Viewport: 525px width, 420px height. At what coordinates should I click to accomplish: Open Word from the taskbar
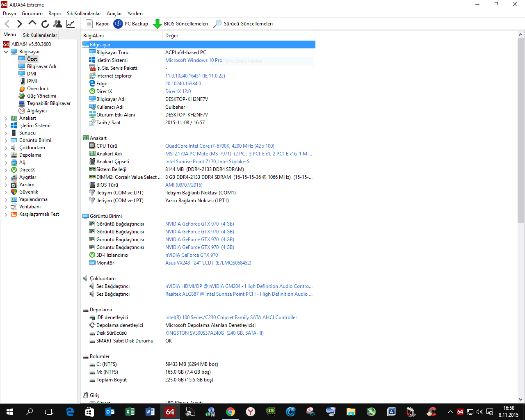(150, 412)
